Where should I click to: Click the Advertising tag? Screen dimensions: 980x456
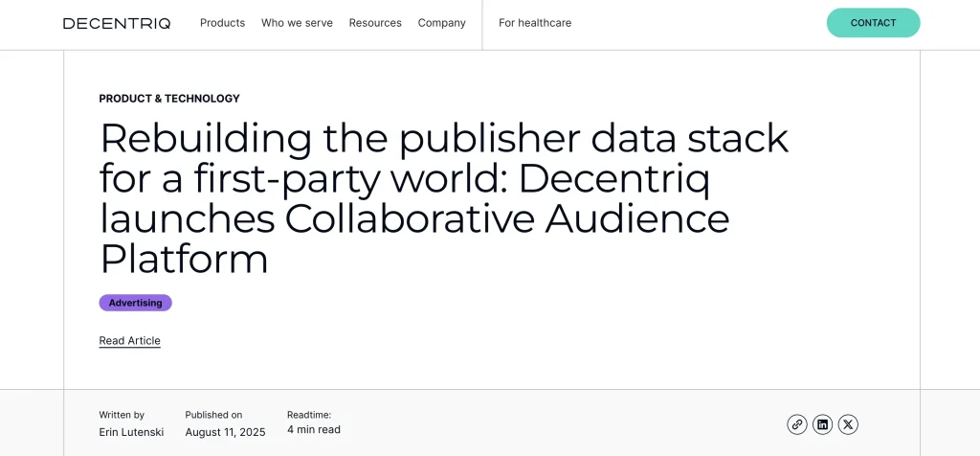click(136, 303)
